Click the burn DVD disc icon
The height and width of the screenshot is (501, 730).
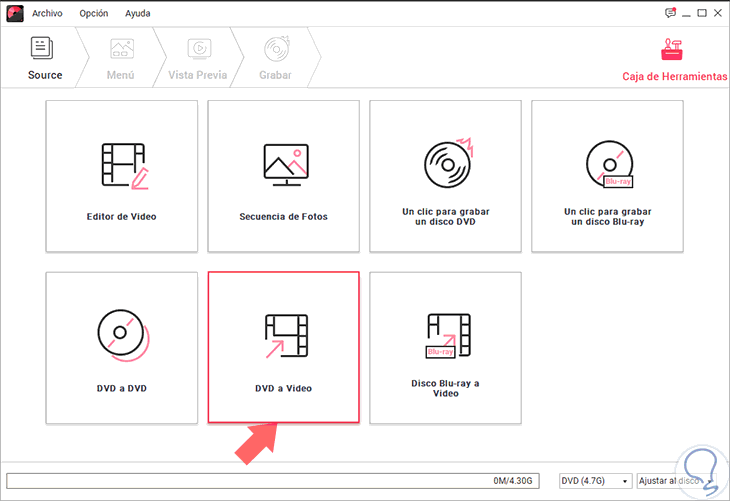pos(448,163)
